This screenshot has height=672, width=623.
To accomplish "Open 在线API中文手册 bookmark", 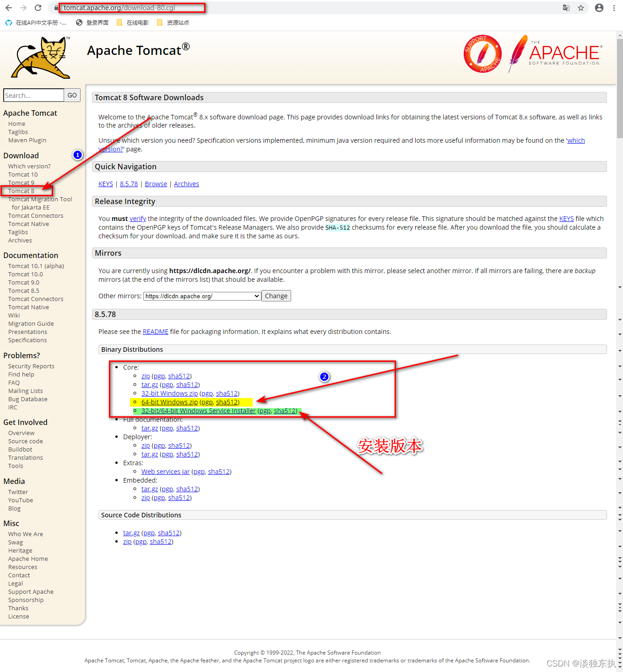I will 36,22.
